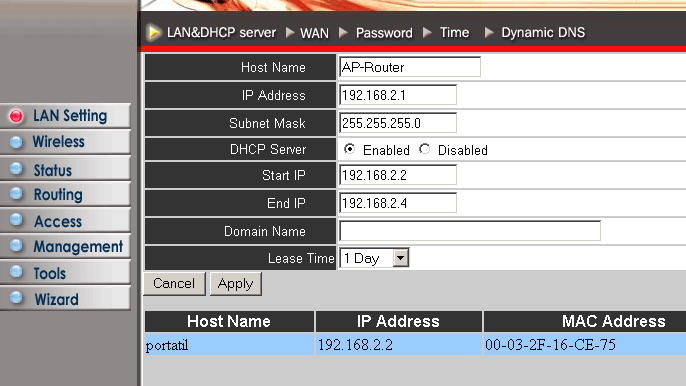Switch to the Time tab
Image resolution: width=686 pixels, height=386 pixels.
454,32
